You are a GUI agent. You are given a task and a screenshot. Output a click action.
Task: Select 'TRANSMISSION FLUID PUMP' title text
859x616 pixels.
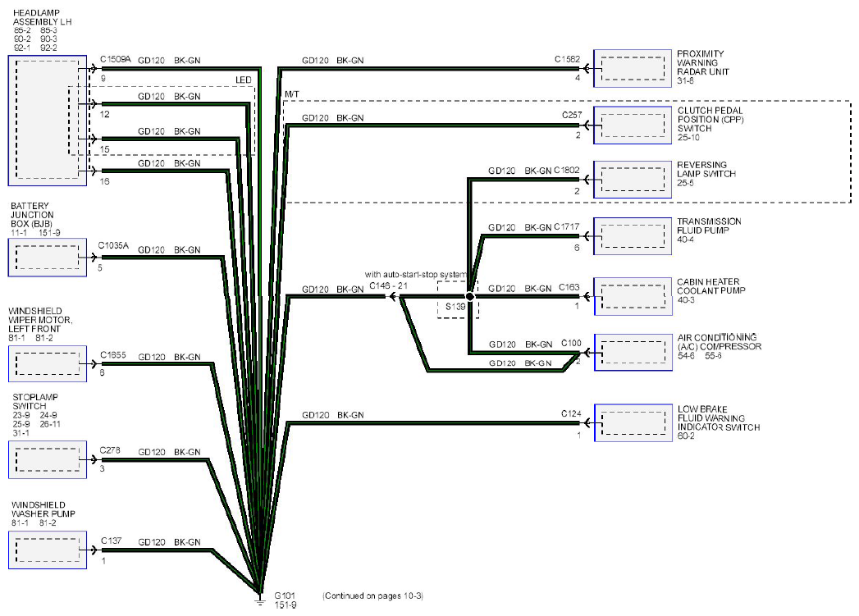pyautogui.click(x=709, y=226)
